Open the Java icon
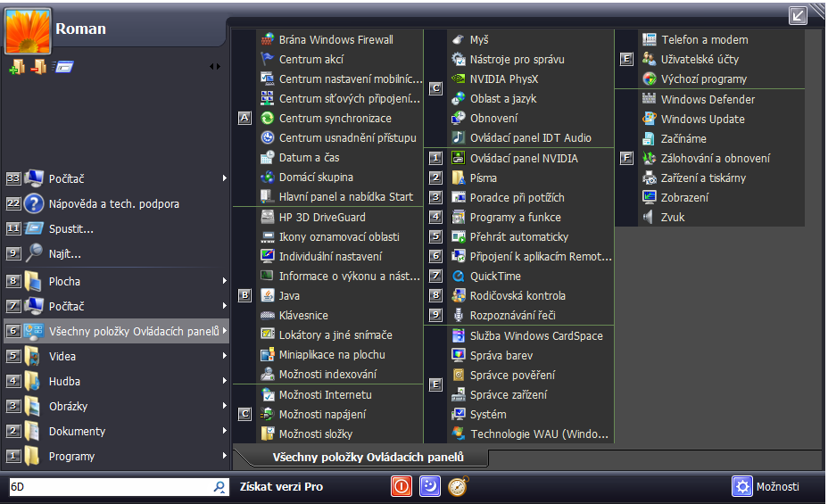The image size is (828, 504). [268, 295]
